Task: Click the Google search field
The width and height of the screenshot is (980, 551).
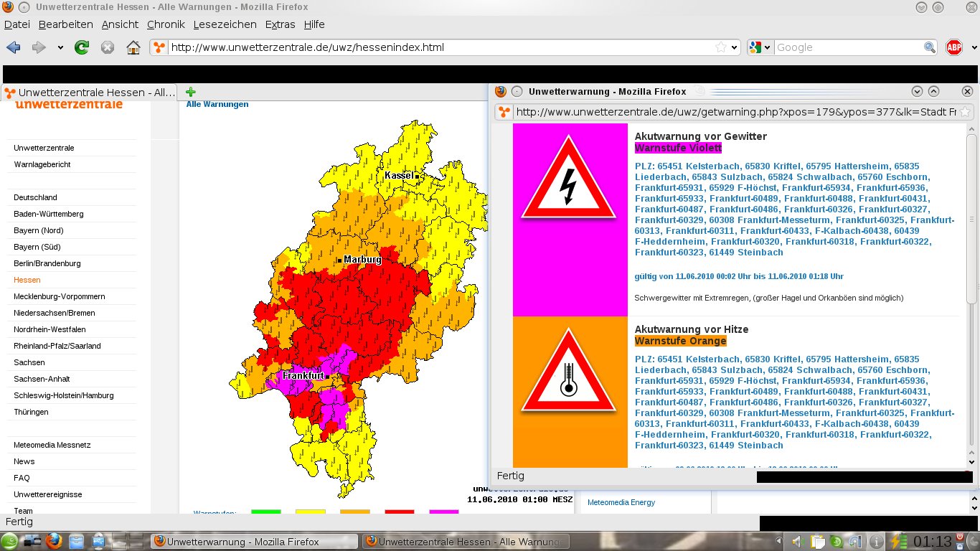Action: pos(849,47)
